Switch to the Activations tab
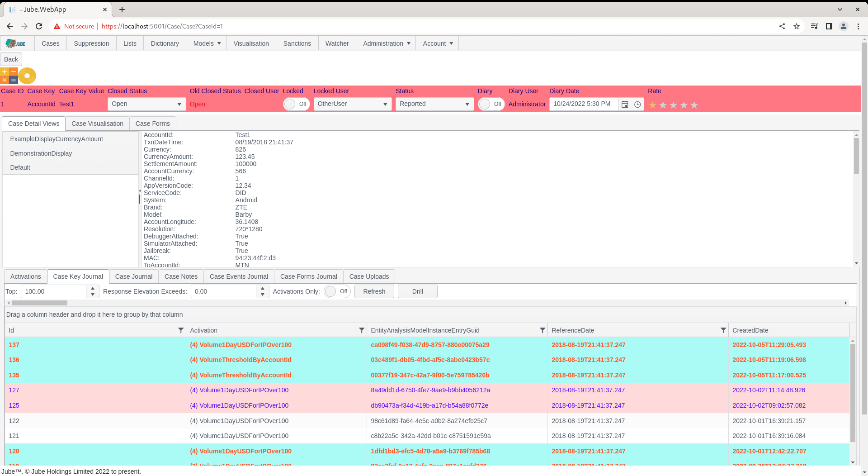The image size is (868, 476). 25,276
